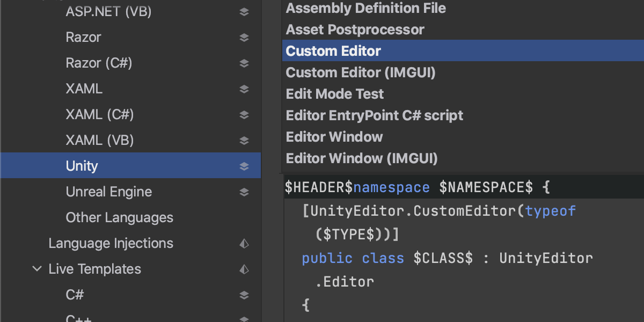Select C# under Live Templates

(75, 295)
